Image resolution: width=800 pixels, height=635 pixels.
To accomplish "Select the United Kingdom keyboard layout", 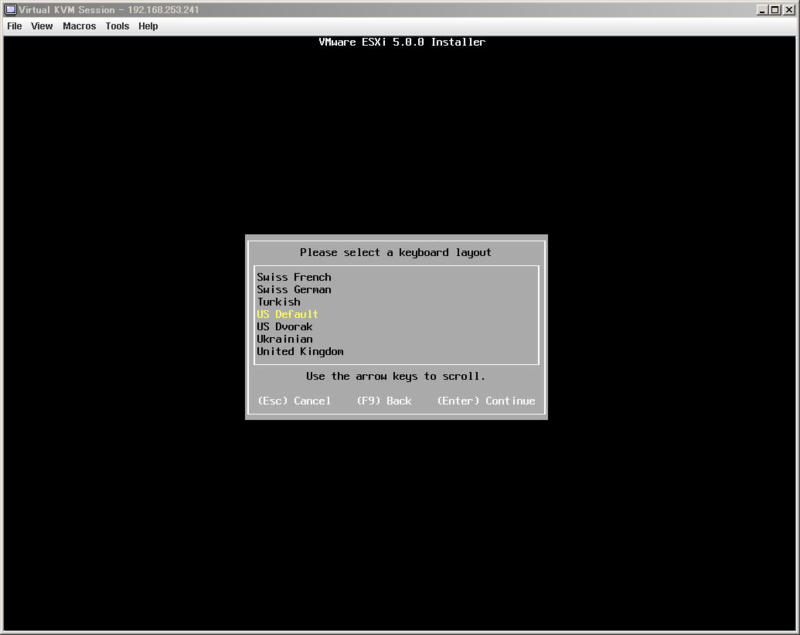I will (300, 351).
